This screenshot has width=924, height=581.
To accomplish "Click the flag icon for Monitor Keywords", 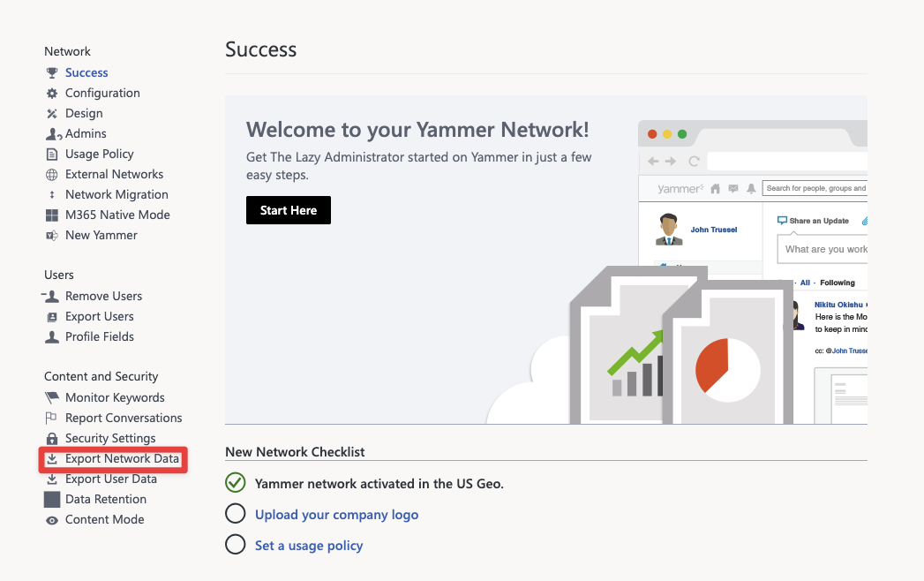I will (52, 397).
